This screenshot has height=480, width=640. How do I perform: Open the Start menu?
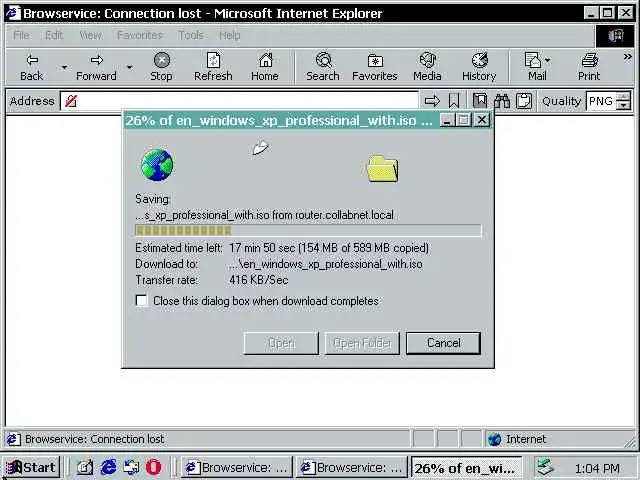point(31,467)
